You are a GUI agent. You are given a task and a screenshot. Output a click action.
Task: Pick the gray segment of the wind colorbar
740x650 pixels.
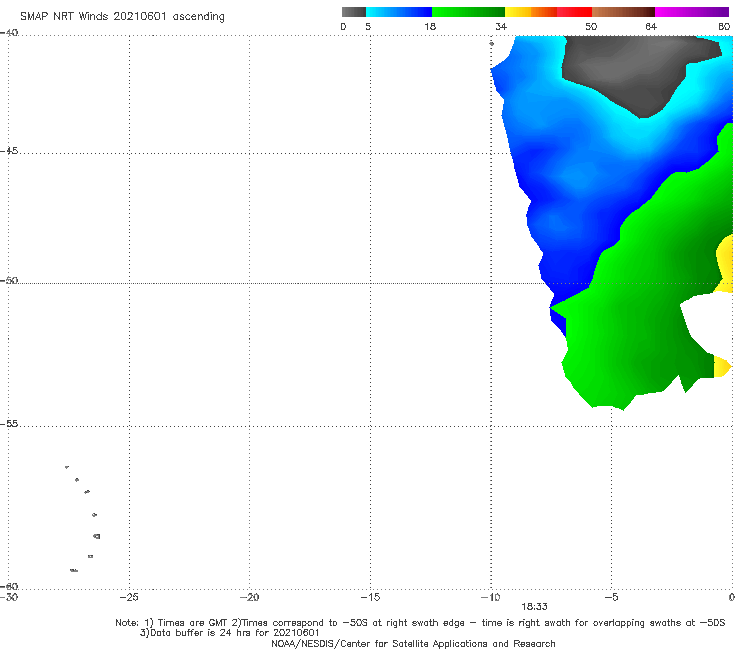point(354,12)
